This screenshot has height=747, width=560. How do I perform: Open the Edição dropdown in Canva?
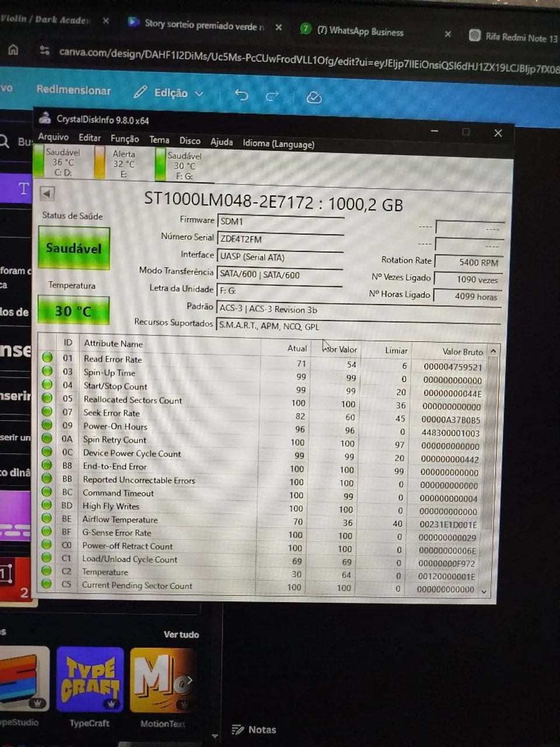tap(169, 93)
